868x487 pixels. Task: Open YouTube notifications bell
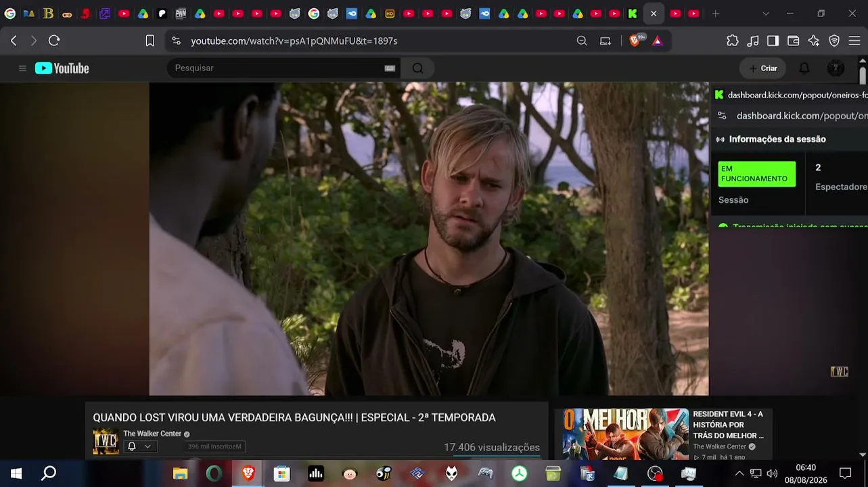click(x=804, y=68)
